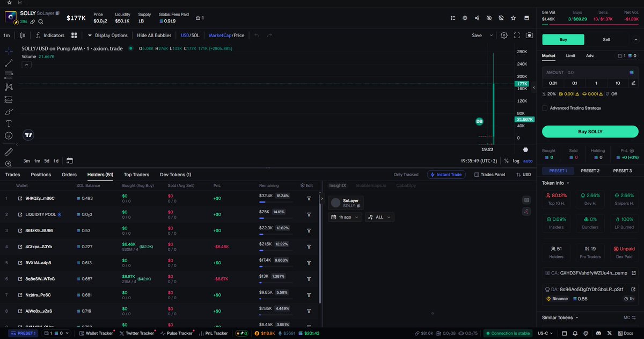The height and width of the screenshot is (339, 644).
Task: Click the AMOUNT input field
Action: pyautogui.click(x=590, y=72)
